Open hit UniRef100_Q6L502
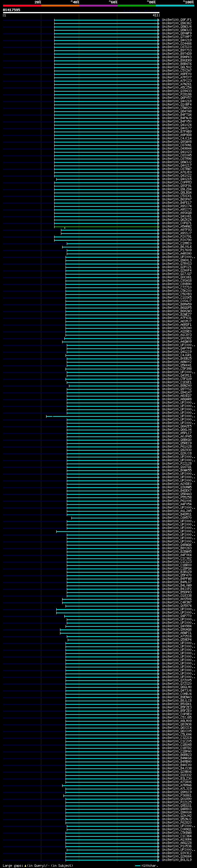197x868 pixels. point(177,67)
